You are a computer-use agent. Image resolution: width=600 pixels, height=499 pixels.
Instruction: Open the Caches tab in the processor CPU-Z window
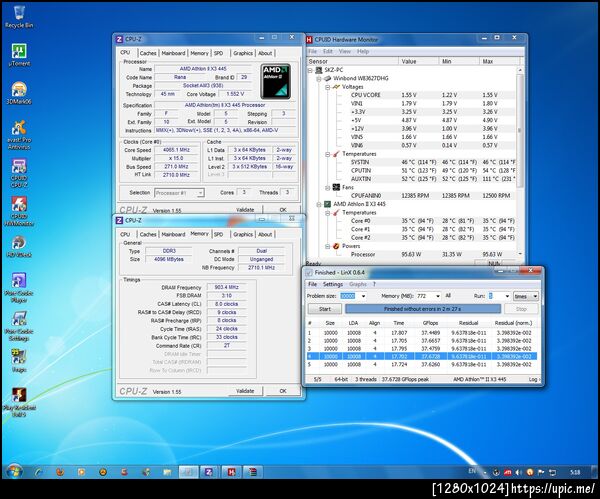(x=148, y=53)
